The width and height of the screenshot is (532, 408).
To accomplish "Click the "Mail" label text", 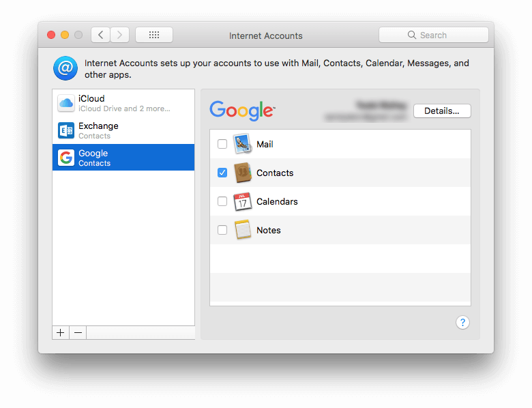I will (x=265, y=144).
